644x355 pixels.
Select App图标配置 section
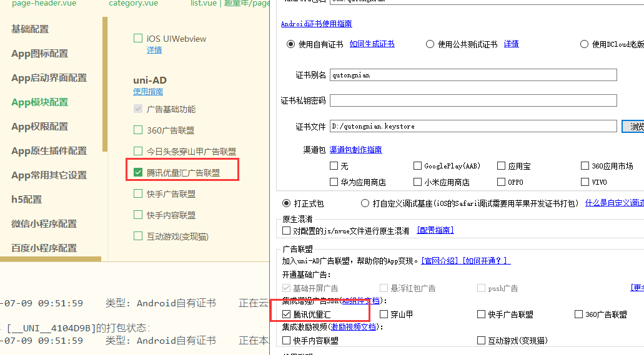(x=39, y=54)
